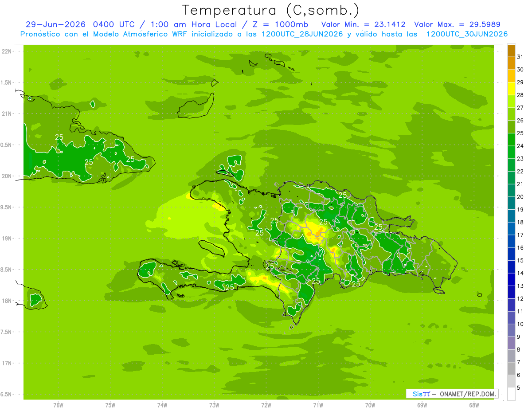The width and height of the screenshot is (532, 411).
Task: Click the '20N' latitude axis label
Action: [8, 176]
